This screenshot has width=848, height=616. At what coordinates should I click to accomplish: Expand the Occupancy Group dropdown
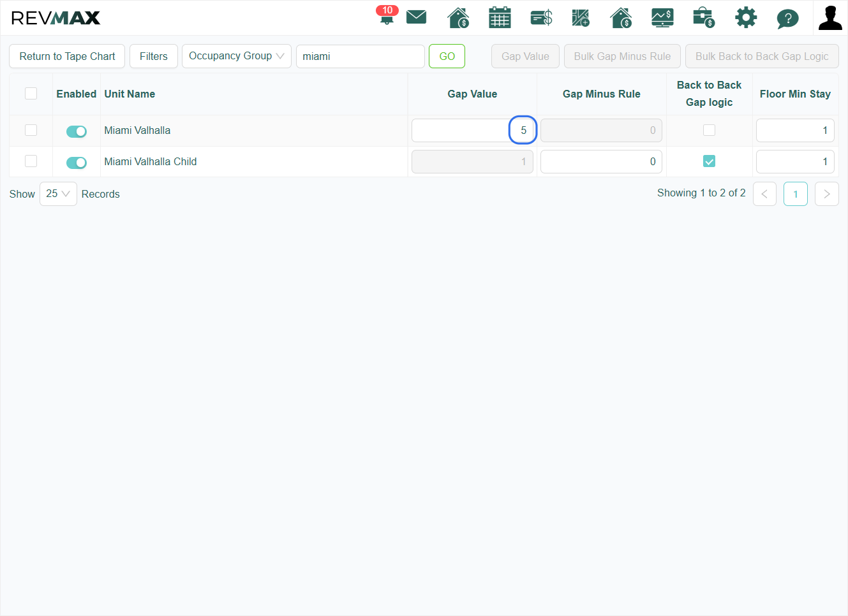point(237,56)
